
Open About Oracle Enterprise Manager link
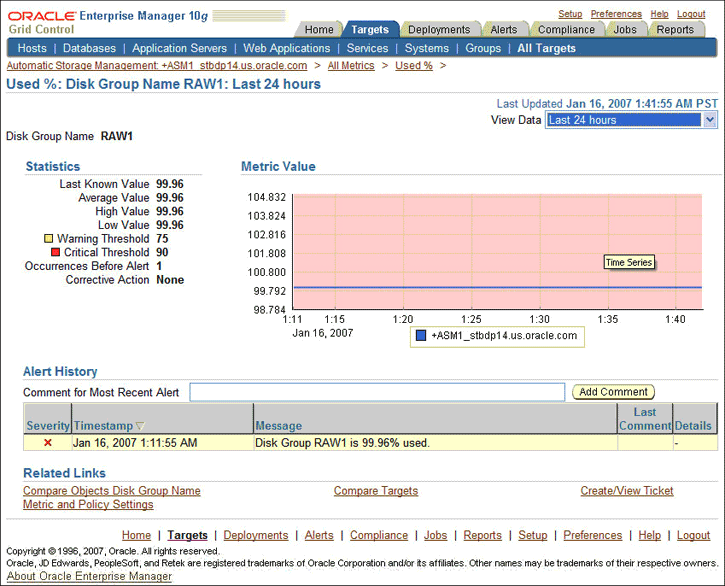coord(89,576)
